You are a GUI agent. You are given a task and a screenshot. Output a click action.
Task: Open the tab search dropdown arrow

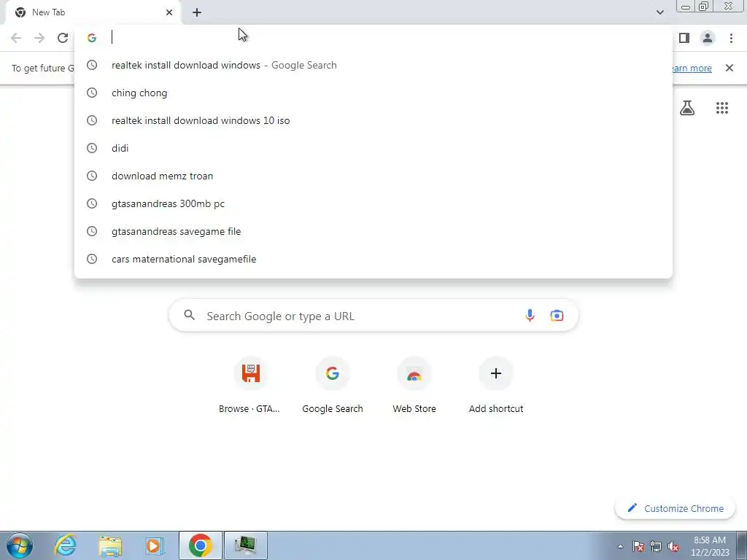[659, 12]
